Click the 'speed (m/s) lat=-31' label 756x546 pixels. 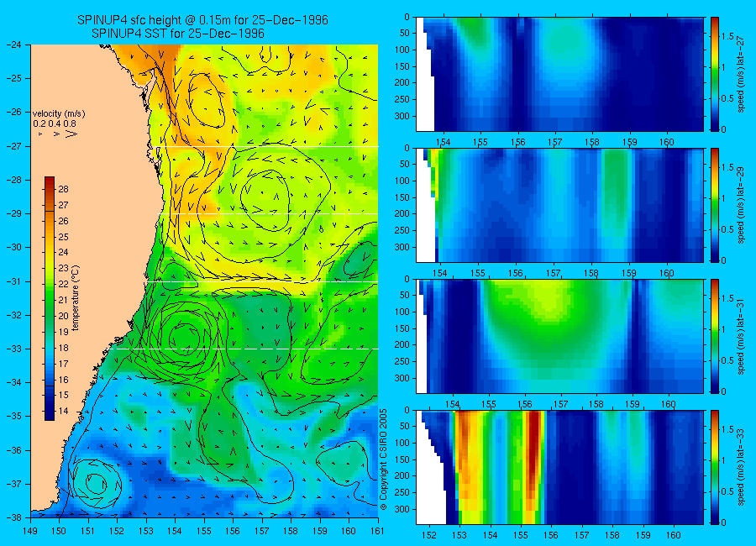[x=742, y=336]
